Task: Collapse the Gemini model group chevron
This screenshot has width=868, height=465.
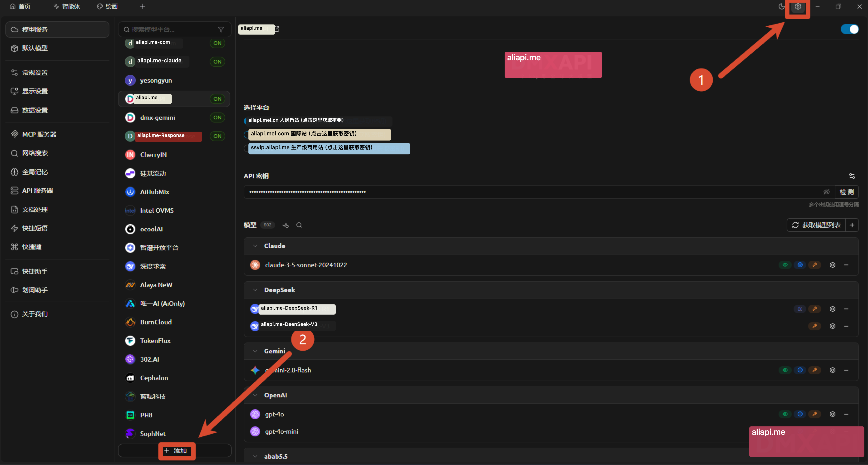Action: pyautogui.click(x=255, y=351)
